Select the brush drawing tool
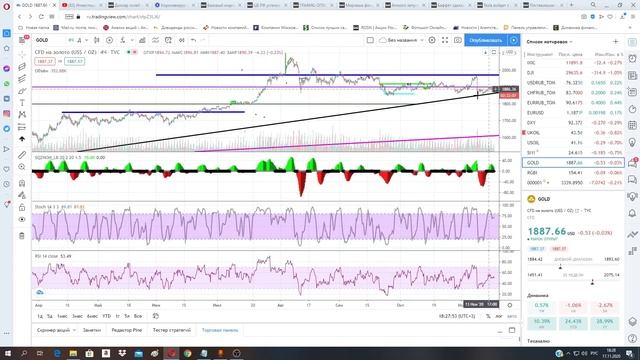The height and width of the screenshot is (360, 640). point(22,91)
